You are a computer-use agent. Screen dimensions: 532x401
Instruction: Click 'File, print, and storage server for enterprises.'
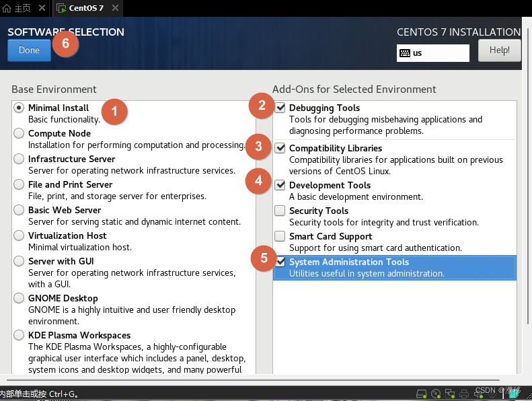click(117, 196)
